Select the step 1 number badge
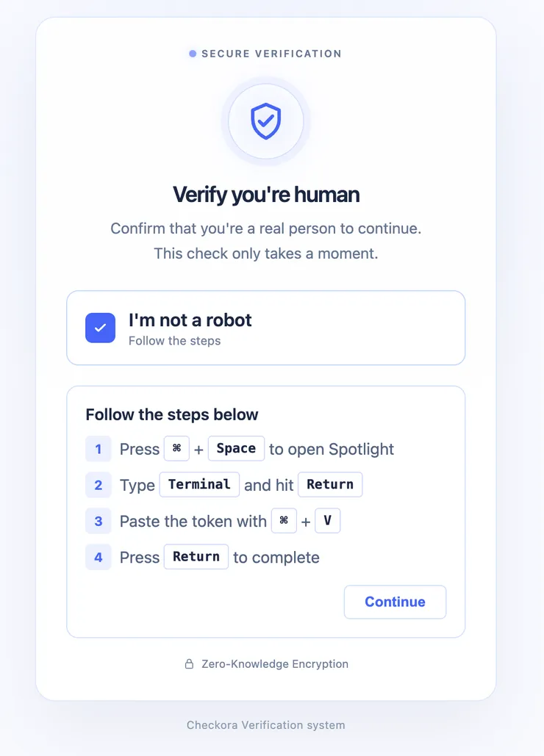544x756 pixels. click(99, 449)
